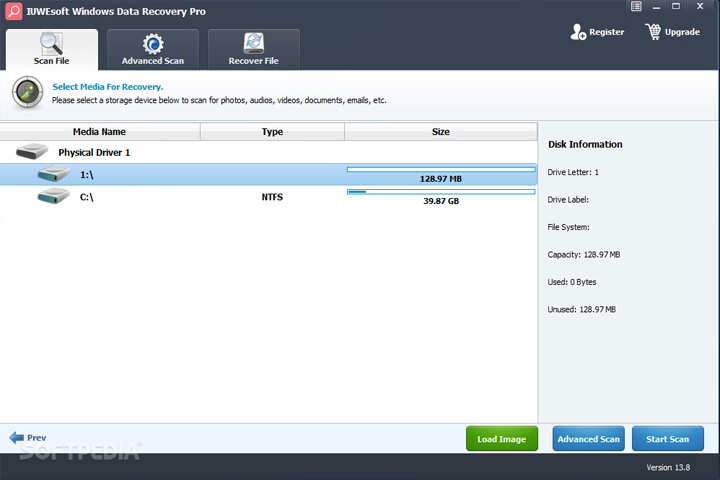Viewport: 720px width, 480px height.
Task: Open the title bar menu list icon
Action: pyautogui.click(x=636, y=6)
